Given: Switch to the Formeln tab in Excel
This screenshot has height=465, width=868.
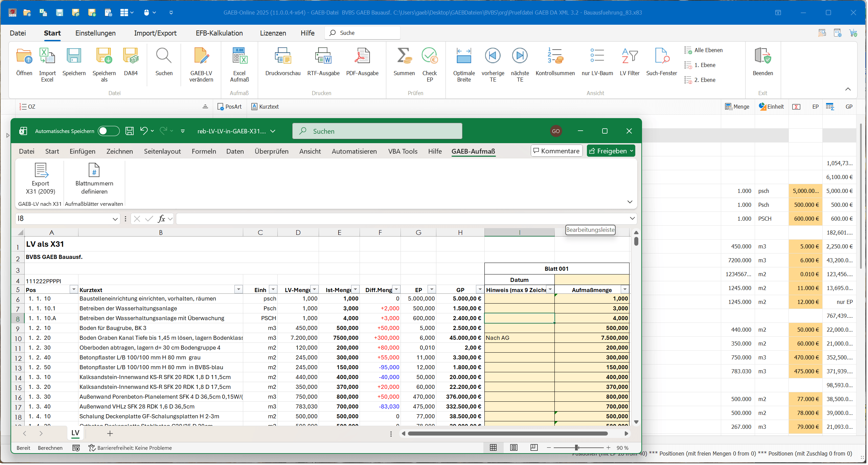Looking at the screenshot, I should [x=204, y=151].
